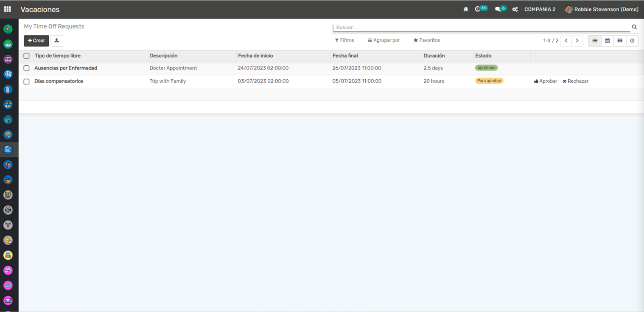Switch to activity clock view icon
The image size is (644, 312).
click(x=632, y=41)
